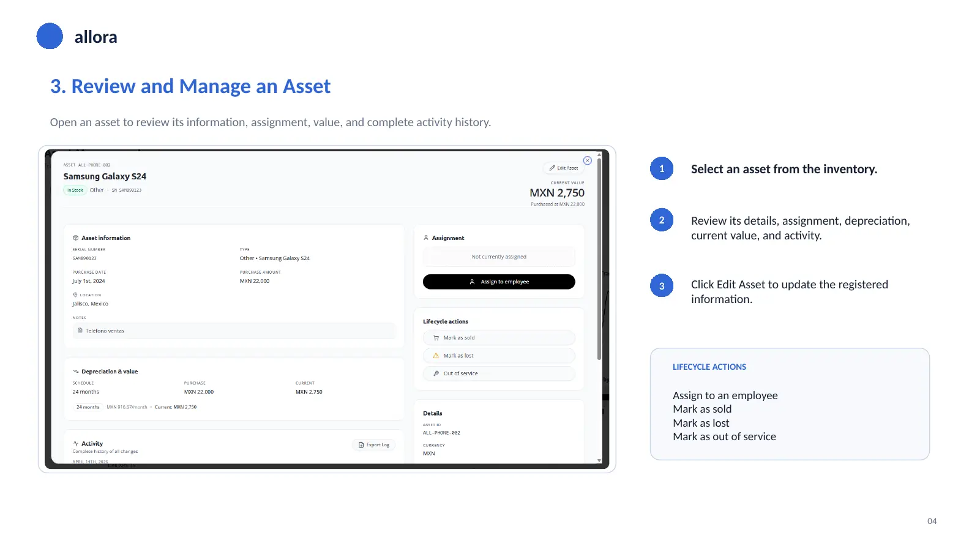980x551 pixels.
Task: Click the note 'Teléfono ventas'
Action: [x=105, y=331]
